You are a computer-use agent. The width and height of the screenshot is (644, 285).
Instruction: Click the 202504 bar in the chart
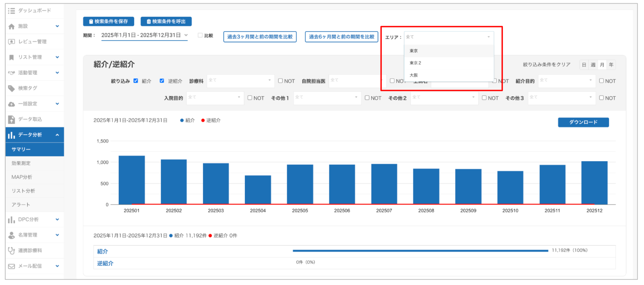pyautogui.click(x=258, y=190)
